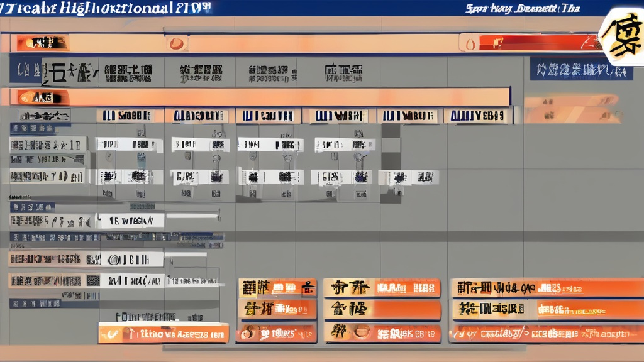Switch to the last dark column header tab

click(x=477, y=116)
